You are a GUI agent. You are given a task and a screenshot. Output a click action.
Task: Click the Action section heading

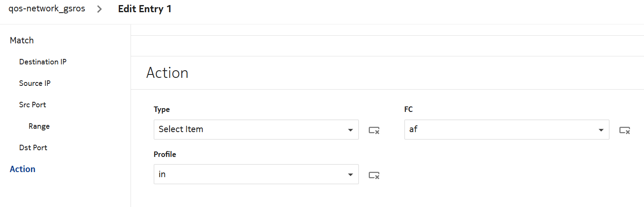pyautogui.click(x=167, y=73)
